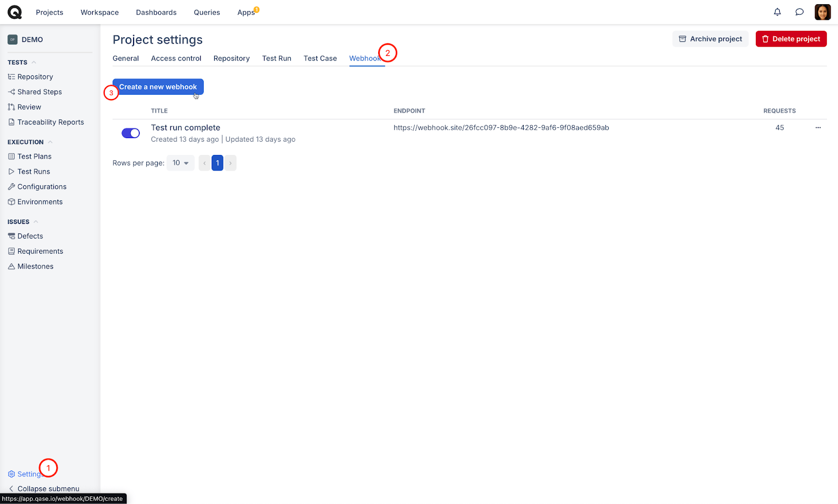
Task: Switch to the Access control tab
Action: 176,59
